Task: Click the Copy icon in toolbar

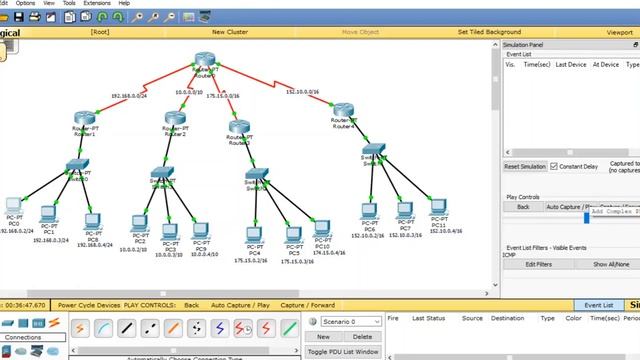Action: 70,17
